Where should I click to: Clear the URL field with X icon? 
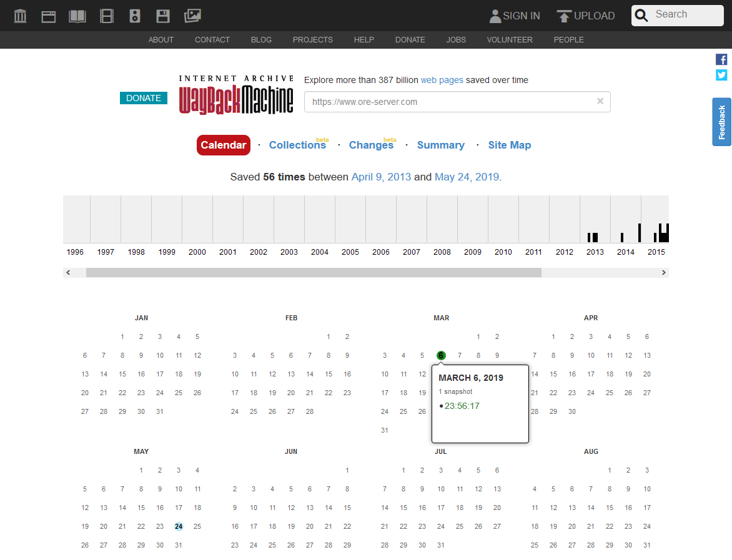click(600, 101)
